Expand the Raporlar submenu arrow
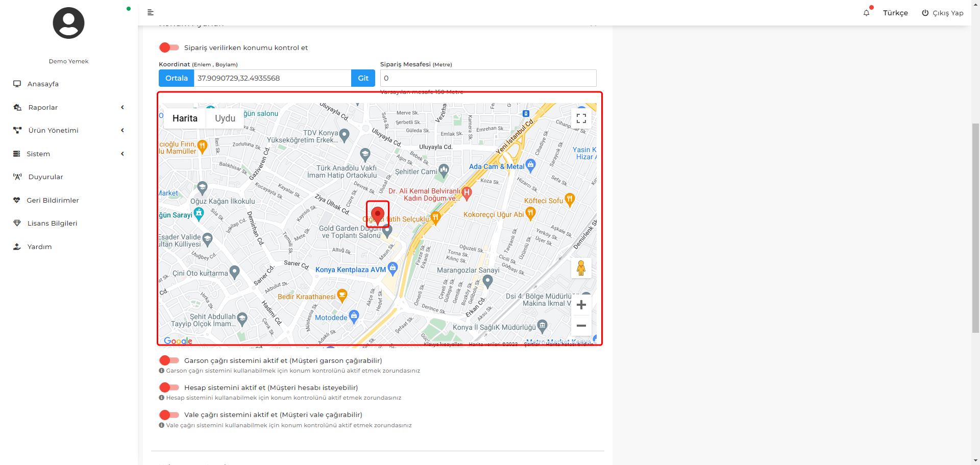Viewport: 980px width, 465px height. click(122, 107)
